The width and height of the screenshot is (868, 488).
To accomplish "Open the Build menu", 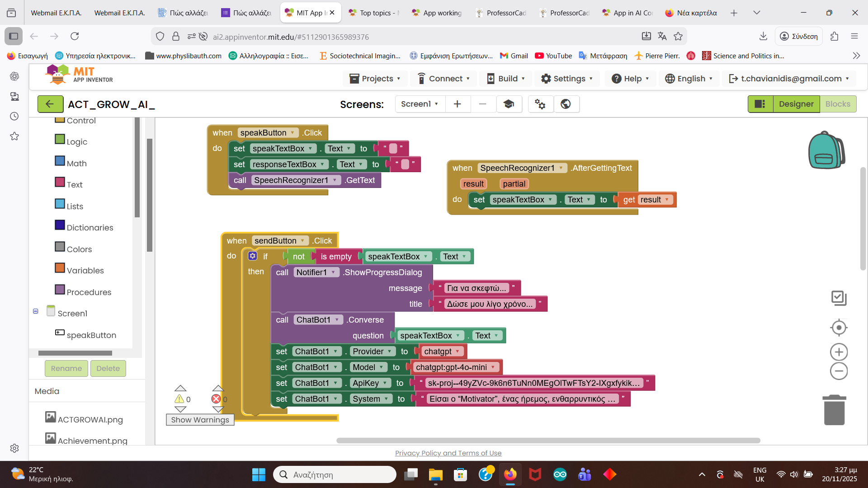I will click(506, 79).
